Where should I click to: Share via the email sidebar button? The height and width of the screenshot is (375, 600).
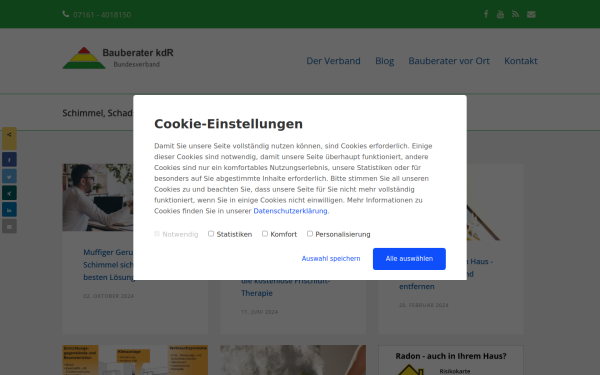[x=9, y=227]
